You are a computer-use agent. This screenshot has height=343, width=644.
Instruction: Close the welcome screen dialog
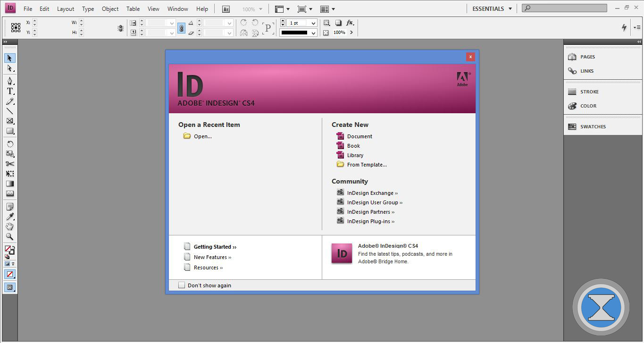(470, 57)
